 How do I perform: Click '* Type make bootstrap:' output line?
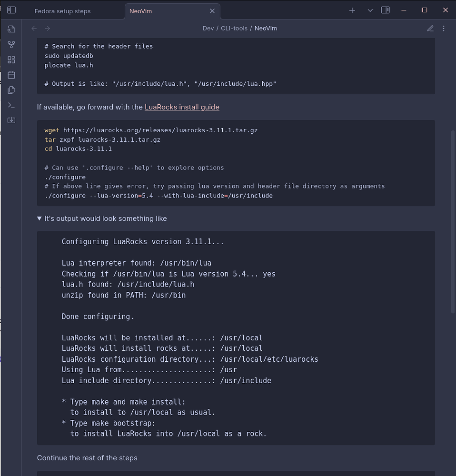coord(109,423)
